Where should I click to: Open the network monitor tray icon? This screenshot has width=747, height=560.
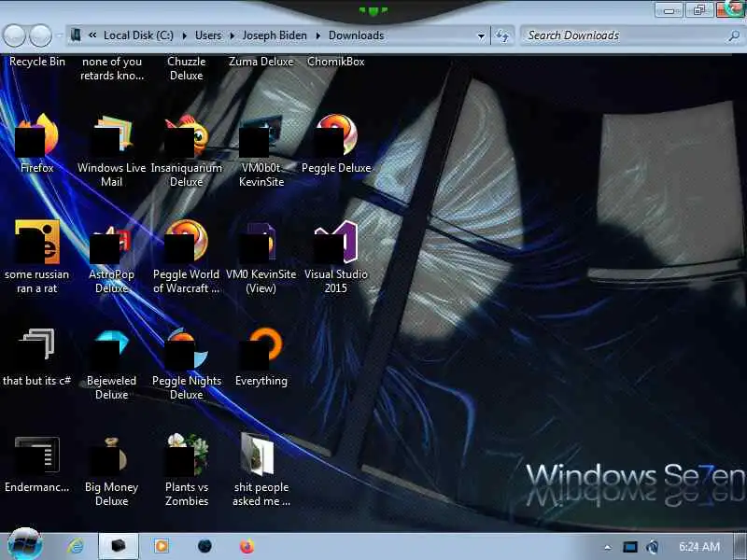(629, 547)
